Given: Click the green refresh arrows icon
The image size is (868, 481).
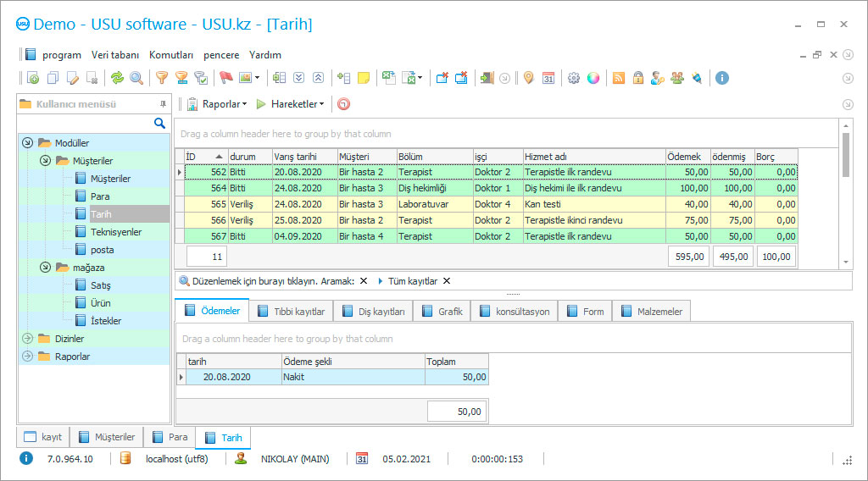Looking at the screenshot, I should (x=117, y=78).
